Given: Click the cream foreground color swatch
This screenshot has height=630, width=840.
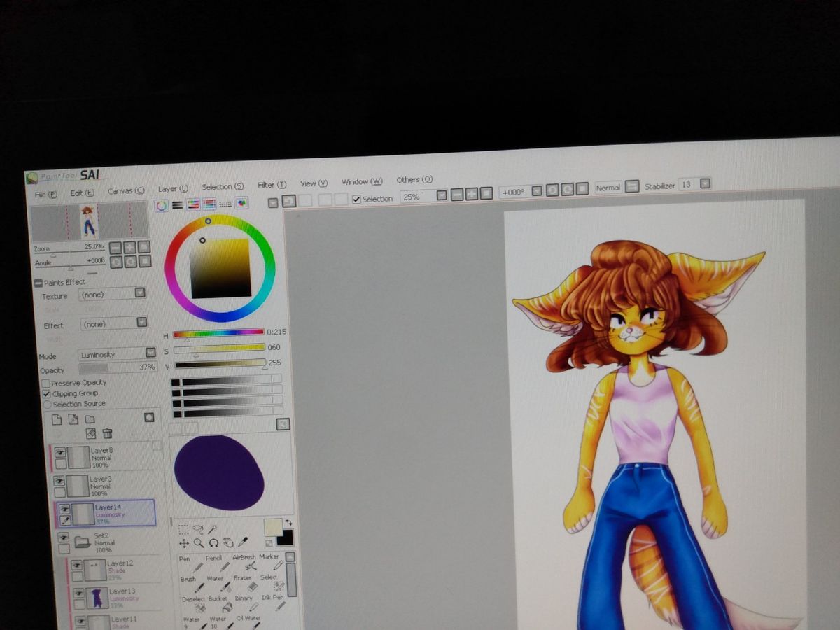Looking at the screenshot, I should (272, 526).
